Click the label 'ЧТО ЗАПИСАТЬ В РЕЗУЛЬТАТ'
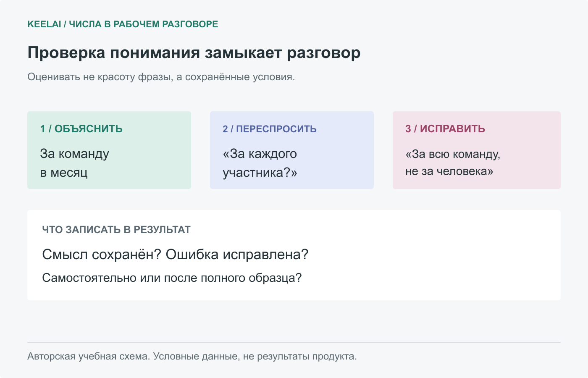 pos(116,230)
